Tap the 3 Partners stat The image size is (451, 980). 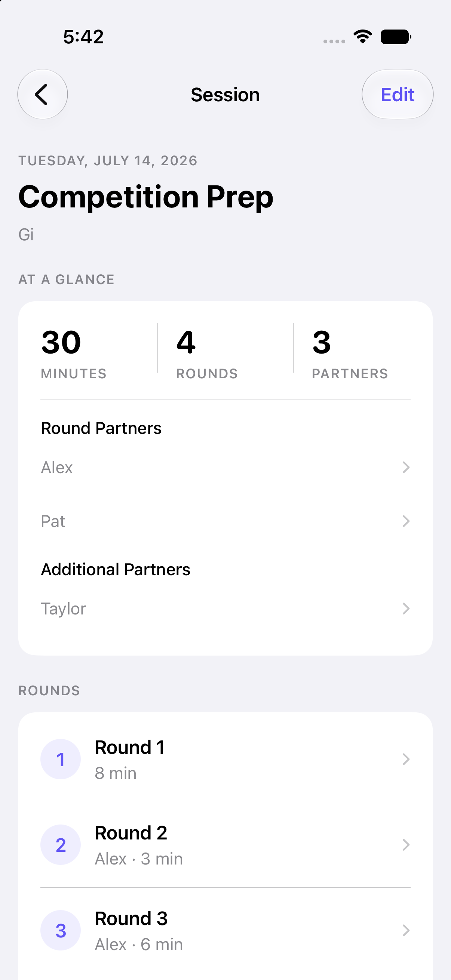(x=350, y=353)
